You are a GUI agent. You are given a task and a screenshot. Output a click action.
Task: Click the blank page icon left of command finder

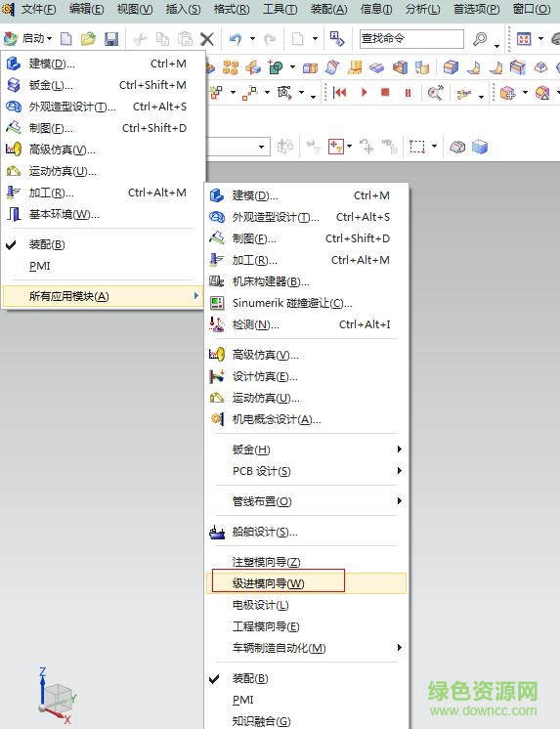point(298,38)
